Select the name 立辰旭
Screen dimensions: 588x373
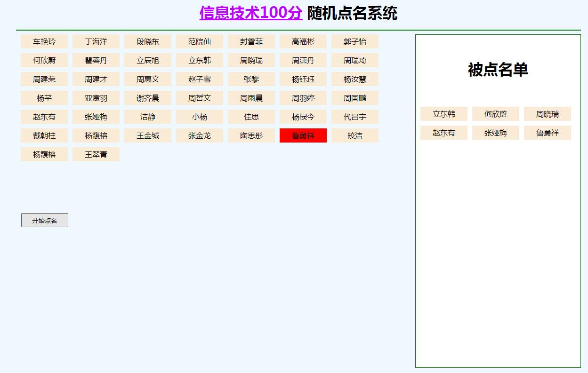tap(148, 60)
